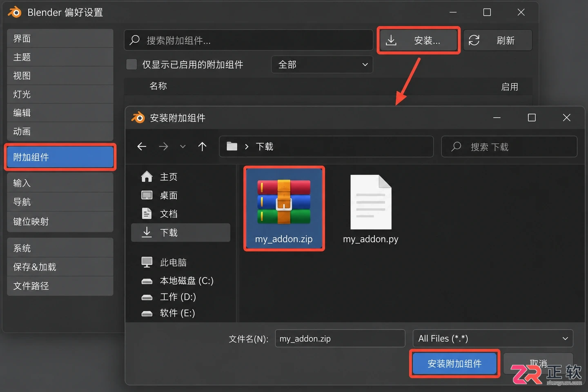
Task: Click the computer icon next to 此电脑
Action: coord(147,262)
